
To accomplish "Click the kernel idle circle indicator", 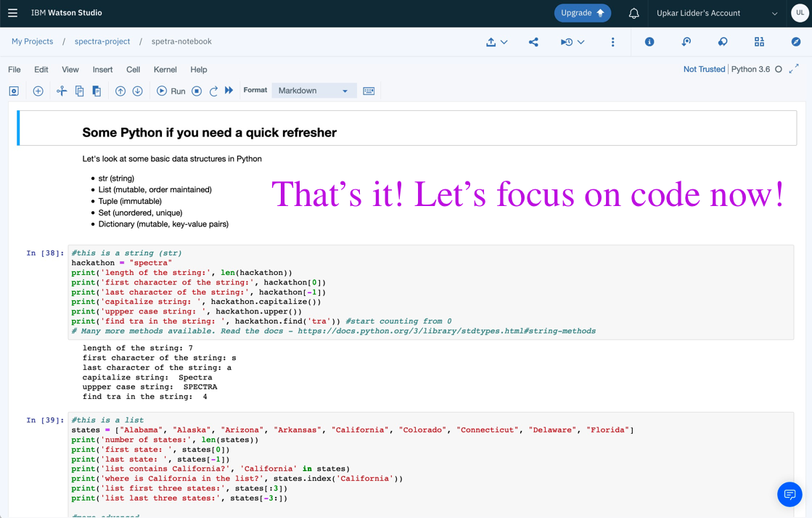I will click(779, 70).
